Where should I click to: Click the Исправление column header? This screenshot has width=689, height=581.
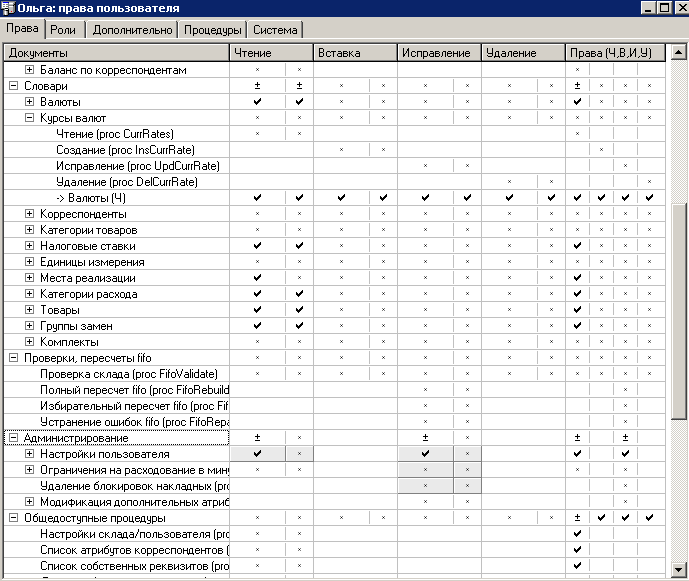point(439,52)
